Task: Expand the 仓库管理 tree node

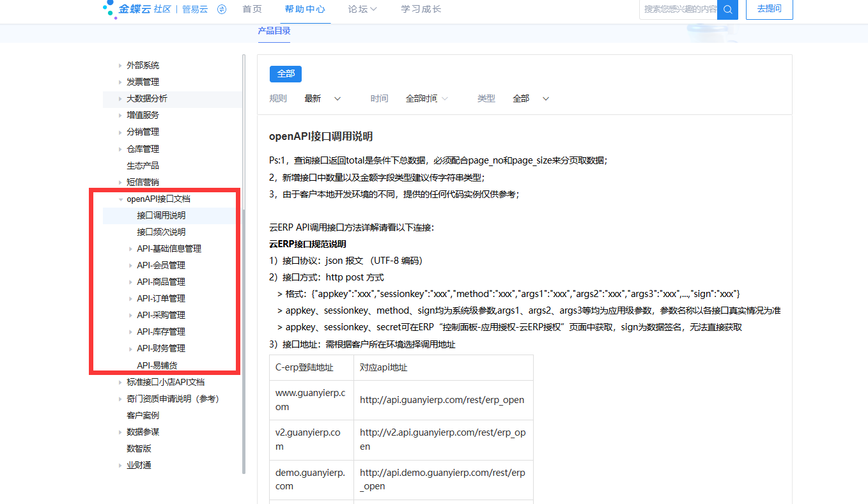Action: [x=120, y=148]
